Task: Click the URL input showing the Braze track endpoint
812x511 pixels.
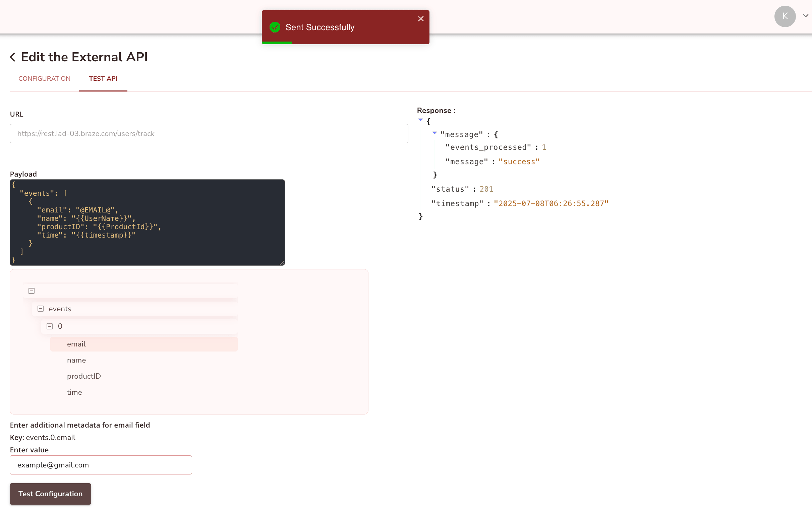Action: (209, 133)
